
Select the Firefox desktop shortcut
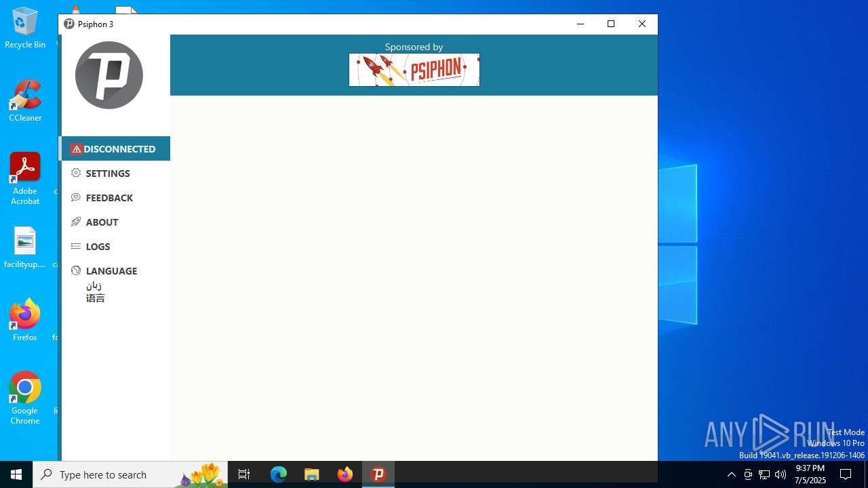(25, 321)
